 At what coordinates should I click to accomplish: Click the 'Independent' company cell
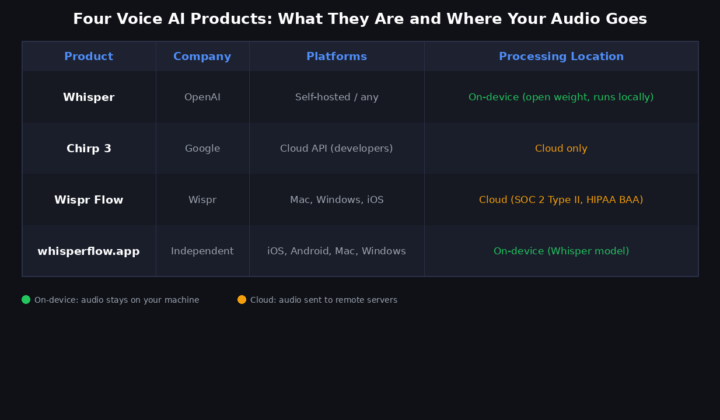tap(202, 251)
